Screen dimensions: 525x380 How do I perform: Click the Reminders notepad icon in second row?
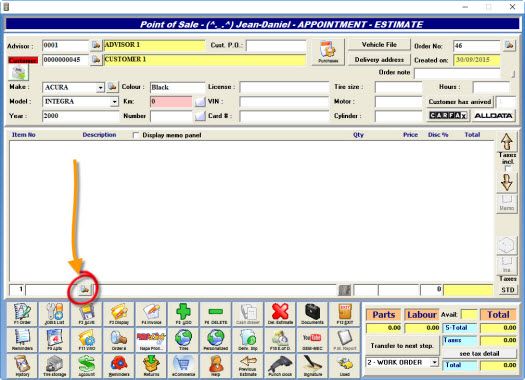[x=22, y=340]
